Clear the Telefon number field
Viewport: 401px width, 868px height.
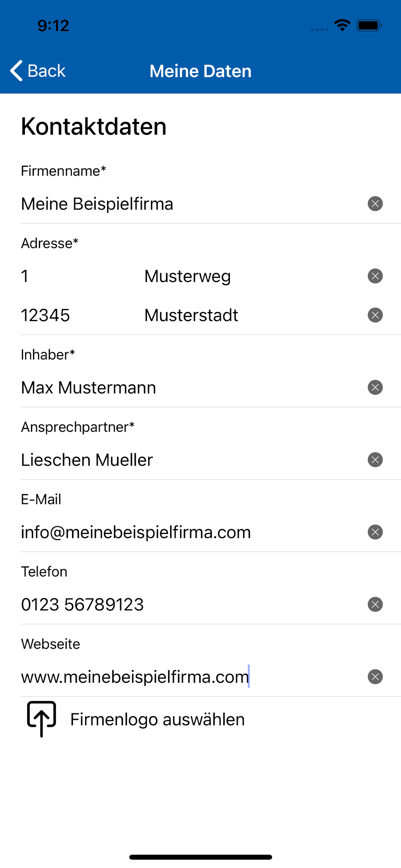375,604
